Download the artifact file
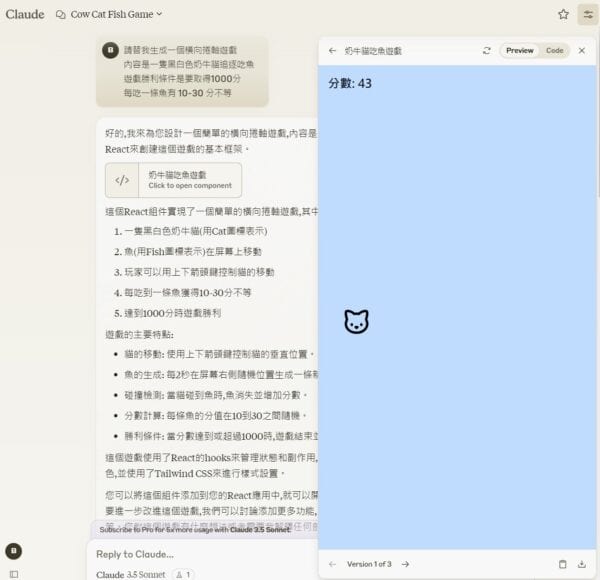600x580 pixels. [582, 564]
